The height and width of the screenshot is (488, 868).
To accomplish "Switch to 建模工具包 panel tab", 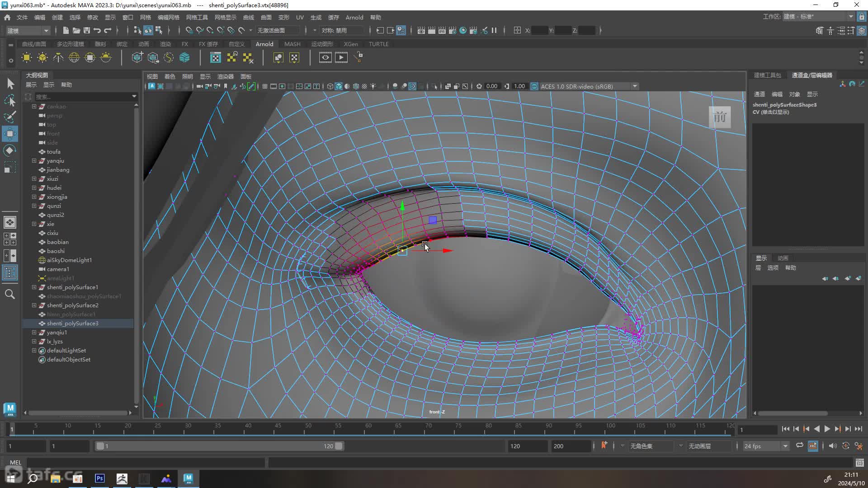I will pyautogui.click(x=767, y=75).
